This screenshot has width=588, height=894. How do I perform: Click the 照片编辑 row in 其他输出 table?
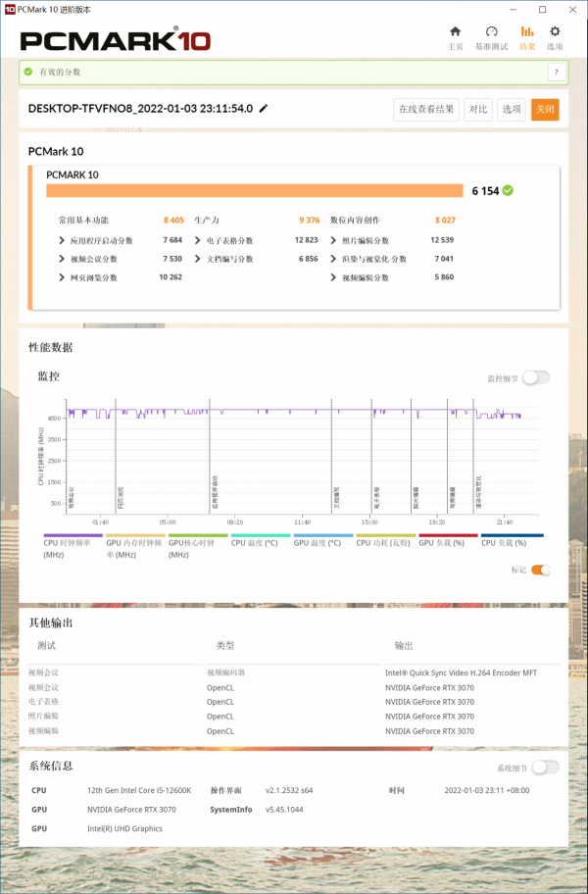tap(293, 717)
